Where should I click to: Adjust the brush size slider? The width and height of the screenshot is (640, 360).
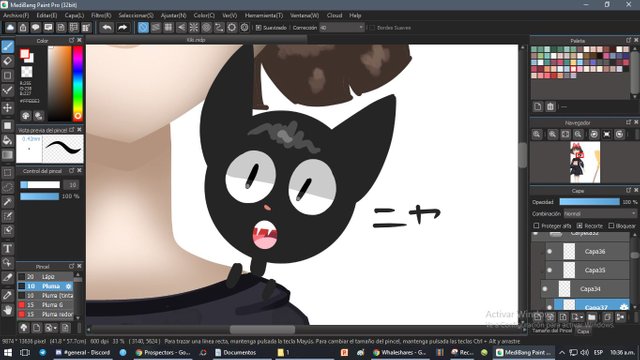tap(40, 185)
